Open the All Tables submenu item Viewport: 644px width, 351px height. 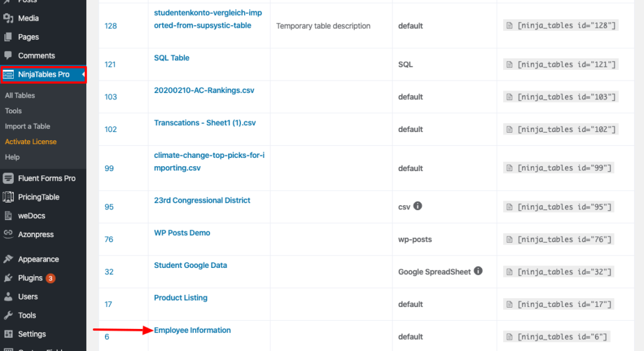click(20, 96)
